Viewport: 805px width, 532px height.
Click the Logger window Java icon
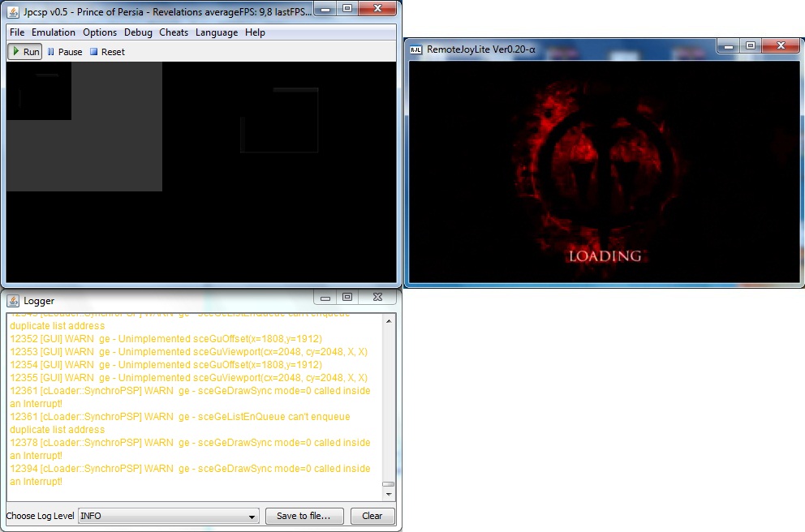tap(13, 300)
